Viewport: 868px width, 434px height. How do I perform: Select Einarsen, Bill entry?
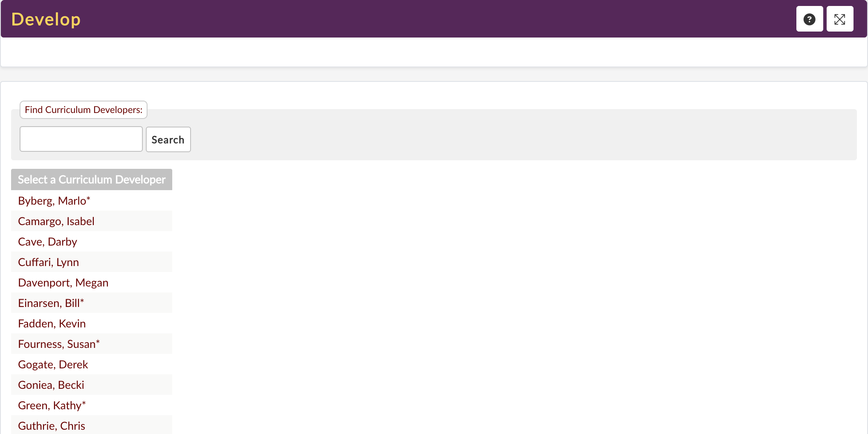[x=51, y=303]
